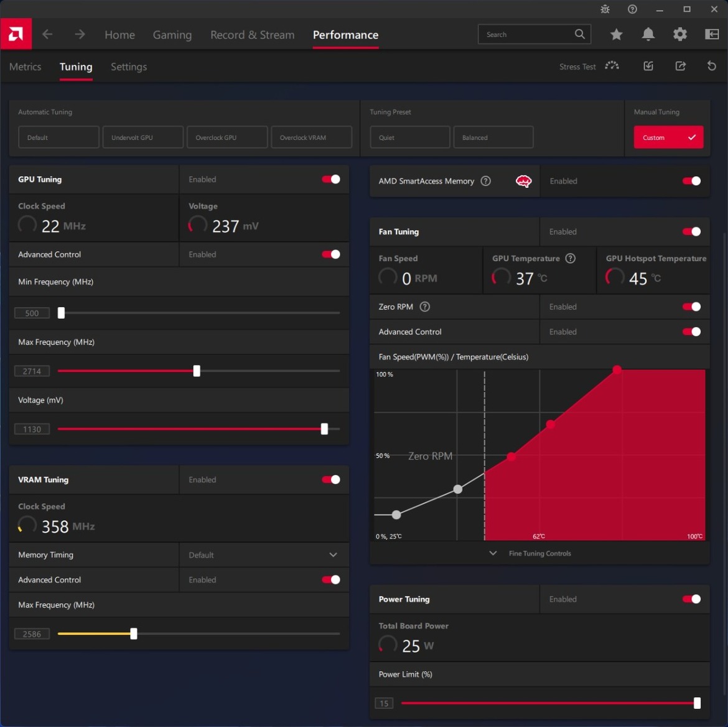Viewport: 728px width, 727px height.
Task: Minimize the AMD Software window
Action: (x=660, y=9)
